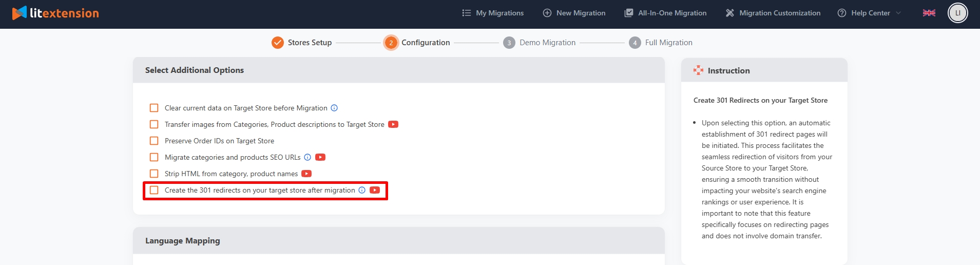Image resolution: width=980 pixels, height=265 pixels.
Task: Enable Transfer images from Categories option
Action: [x=154, y=124]
